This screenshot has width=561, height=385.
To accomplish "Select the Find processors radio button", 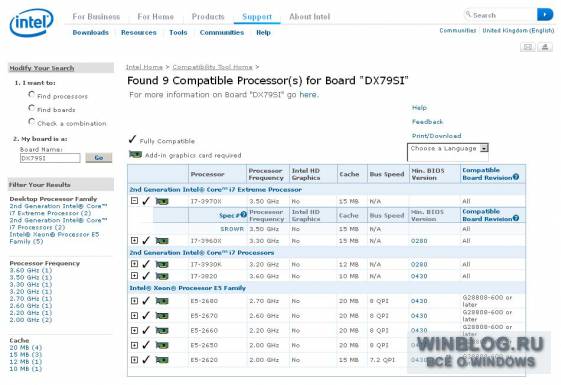I will 32,94.
